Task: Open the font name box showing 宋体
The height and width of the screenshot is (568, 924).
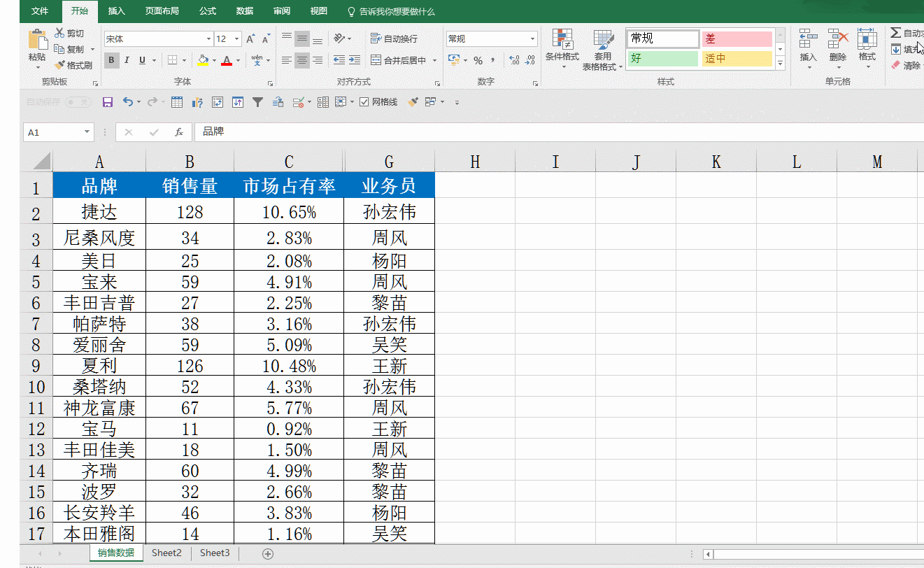Action: coord(158,39)
